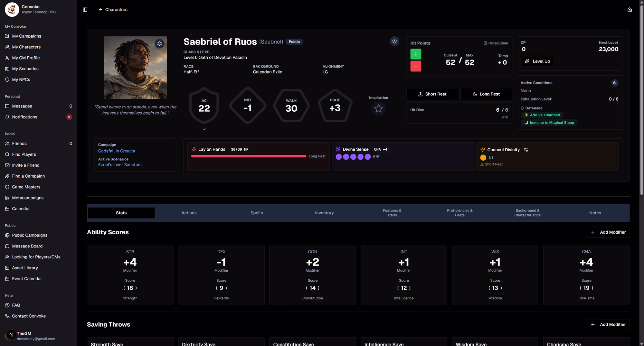This screenshot has width=644, height=346.
Task: Open the Inventory tab
Action: (324, 213)
